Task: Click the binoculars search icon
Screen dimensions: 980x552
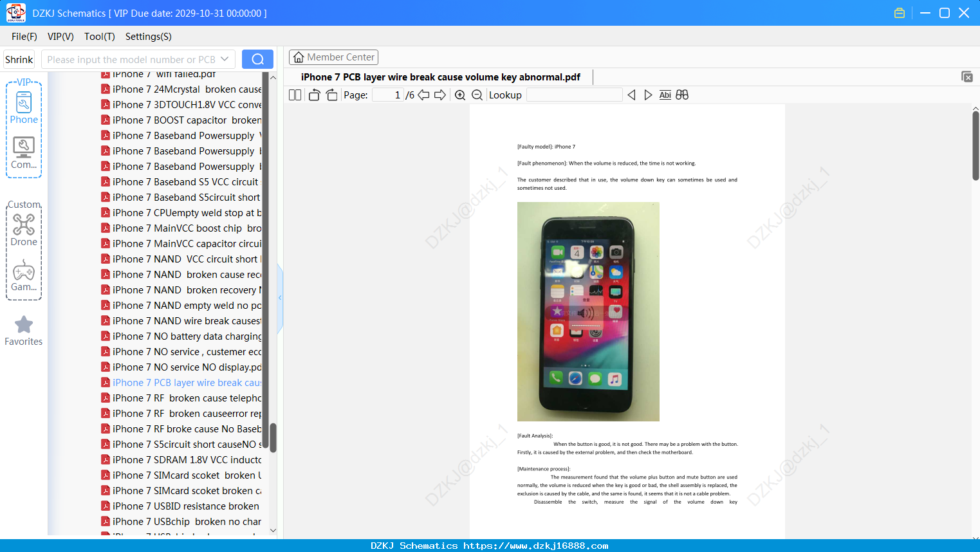Action: 682,95
